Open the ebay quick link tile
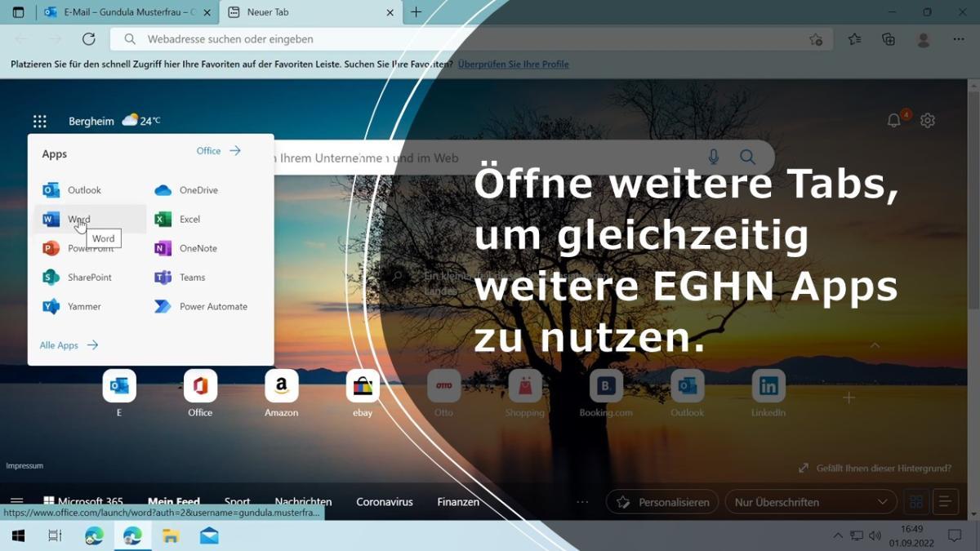Image resolution: width=980 pixels, height=551 pixels. (363, 386)
